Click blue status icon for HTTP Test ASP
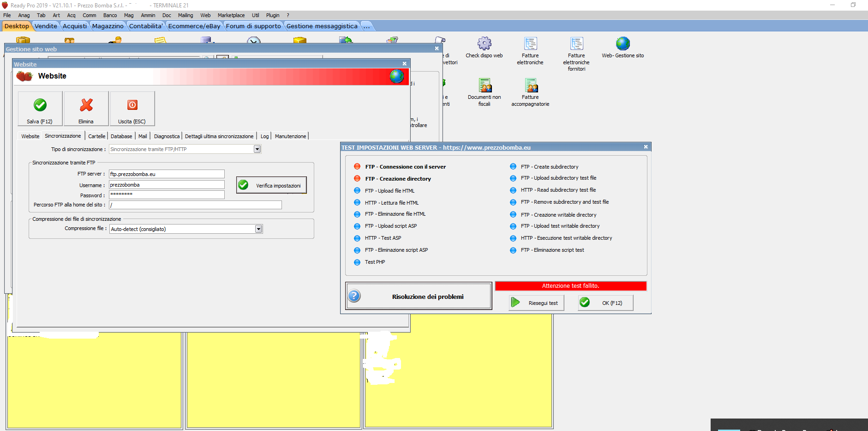 pos(357,238)
